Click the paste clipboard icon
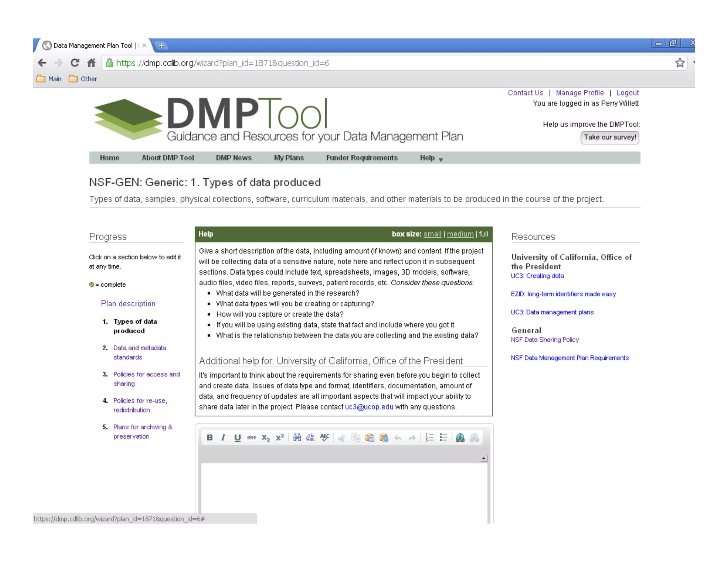Viewport: 728px width, 562px height. coord(370,438)
